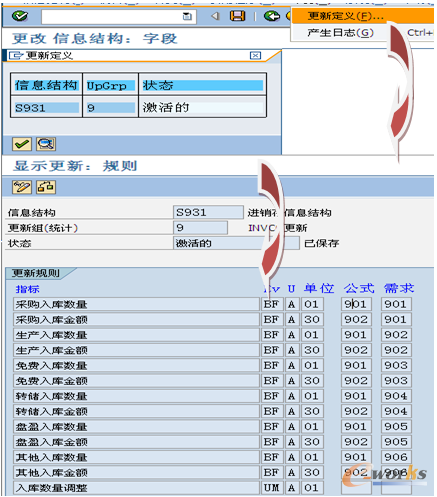437x497 pixels.
Task: Open the command field history dropdown
Action: coord(187,16)
